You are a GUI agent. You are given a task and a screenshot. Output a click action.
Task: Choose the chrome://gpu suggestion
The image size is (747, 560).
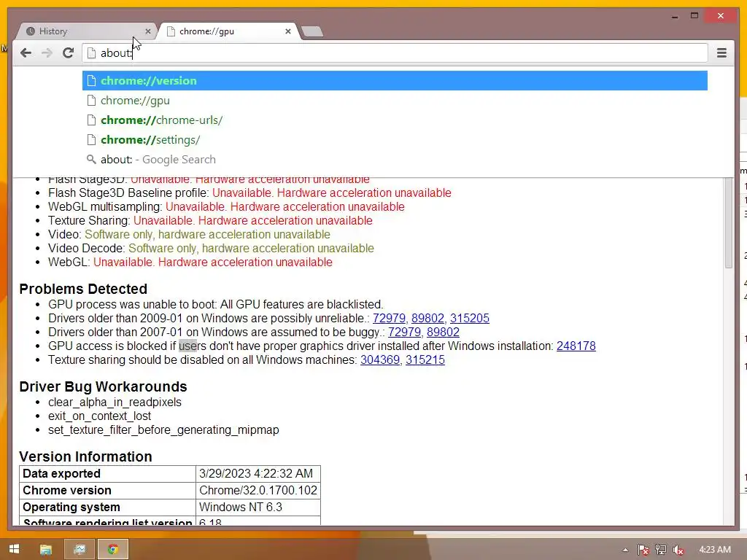[395, 101]
